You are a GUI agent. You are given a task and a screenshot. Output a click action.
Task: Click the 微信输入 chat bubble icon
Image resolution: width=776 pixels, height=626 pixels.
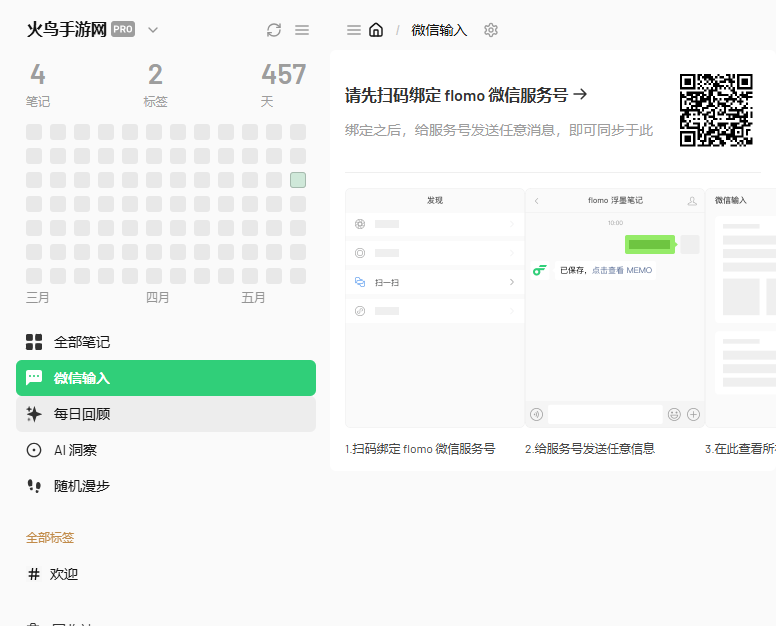[x=34, y=378]
